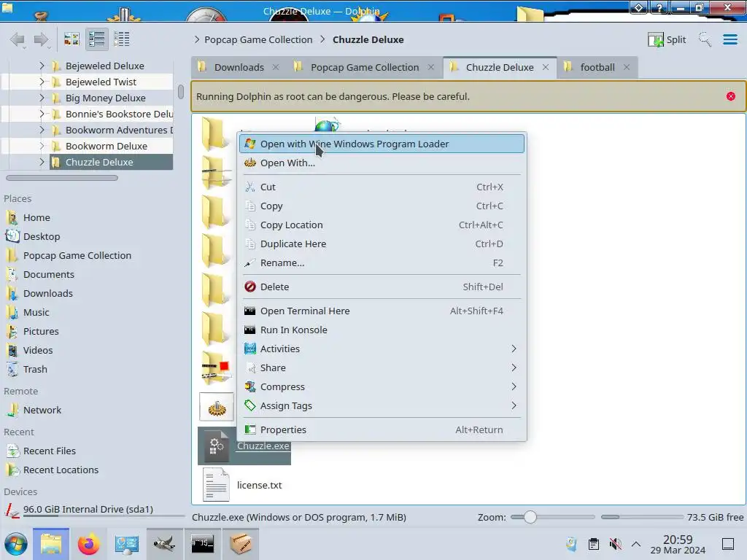This screenshot has width=747, height=560.
Task: Switch to the Popcap Game Collection tab
Action: (x=365, y=67)
